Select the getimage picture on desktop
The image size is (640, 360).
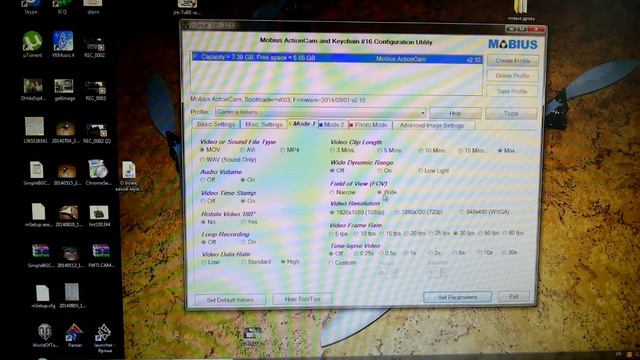[x=64, y=90]
